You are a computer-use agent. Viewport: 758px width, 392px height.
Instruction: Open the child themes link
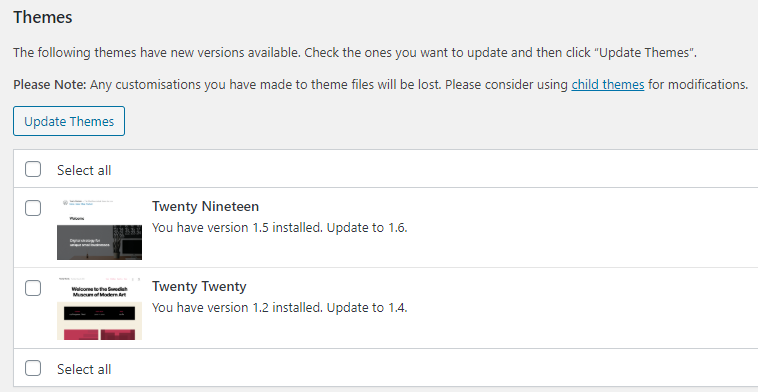(x=608, y=85)
